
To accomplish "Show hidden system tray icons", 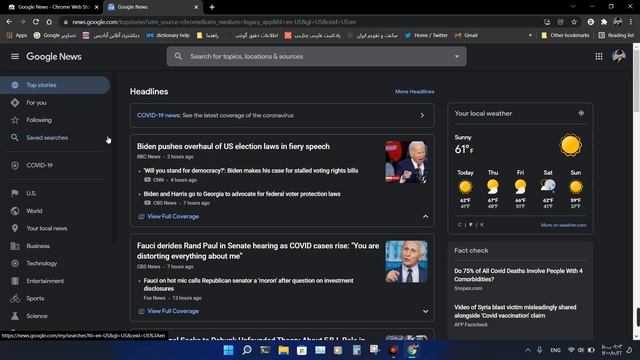I will click(x=528, y=350).
